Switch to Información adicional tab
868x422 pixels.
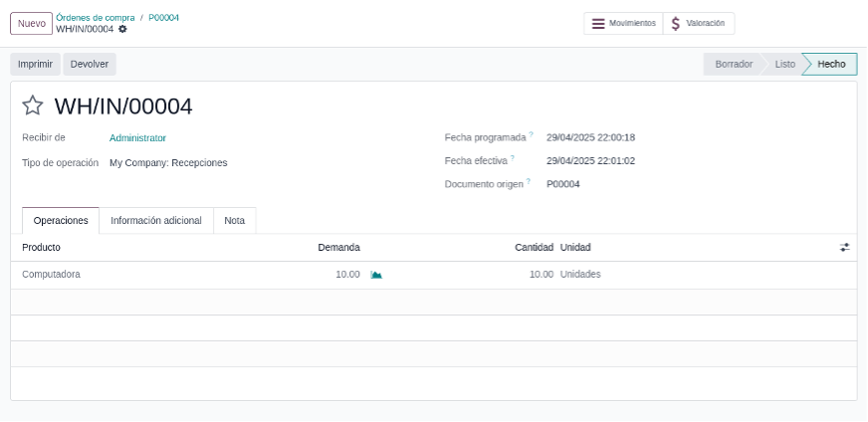[156, 220]
